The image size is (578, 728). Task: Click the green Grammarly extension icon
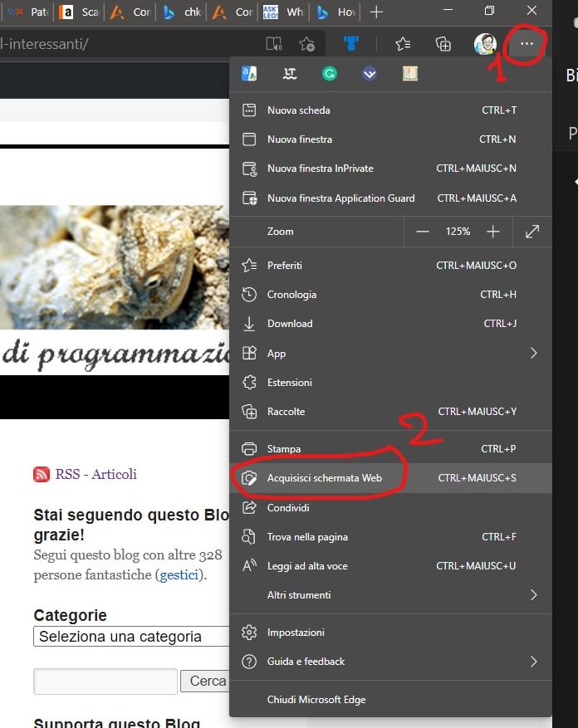[x=330, y=74]
